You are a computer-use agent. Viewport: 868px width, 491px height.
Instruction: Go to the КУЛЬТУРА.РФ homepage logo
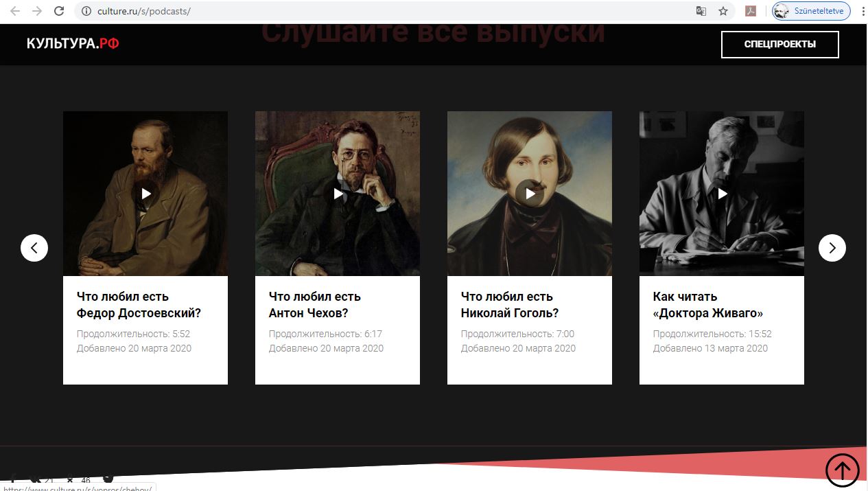coord(73,44)
